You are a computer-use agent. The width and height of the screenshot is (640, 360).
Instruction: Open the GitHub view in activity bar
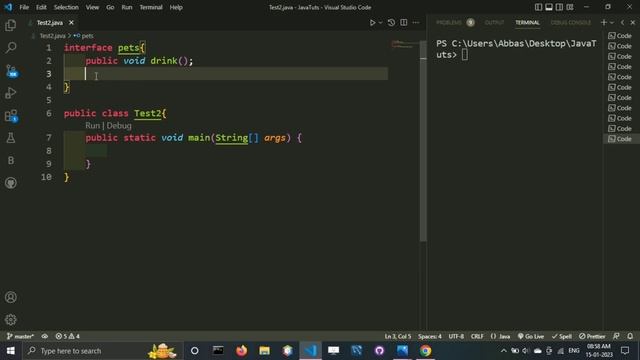click(11, 182)
